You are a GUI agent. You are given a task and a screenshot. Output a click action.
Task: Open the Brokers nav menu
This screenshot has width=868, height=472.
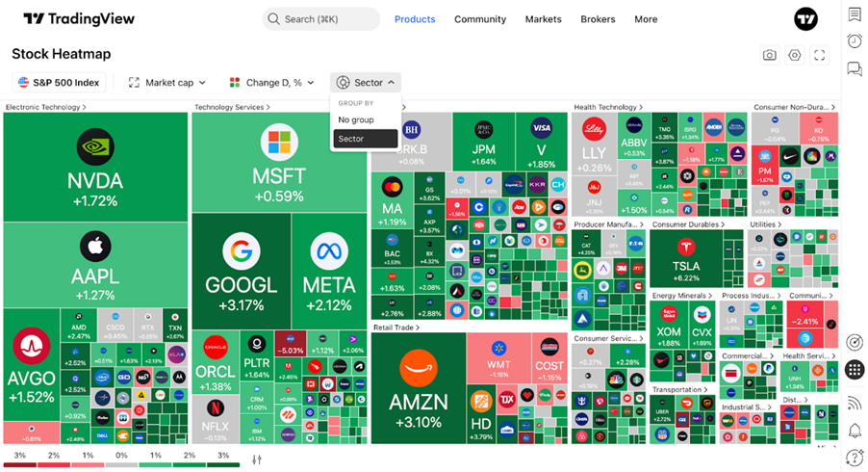click(598, 19)
